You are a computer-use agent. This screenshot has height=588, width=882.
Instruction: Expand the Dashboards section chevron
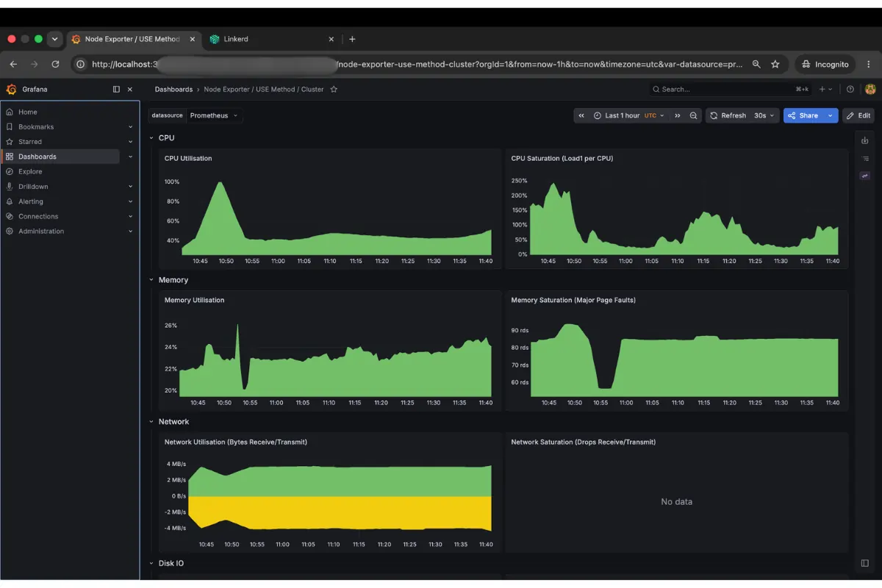130,157
